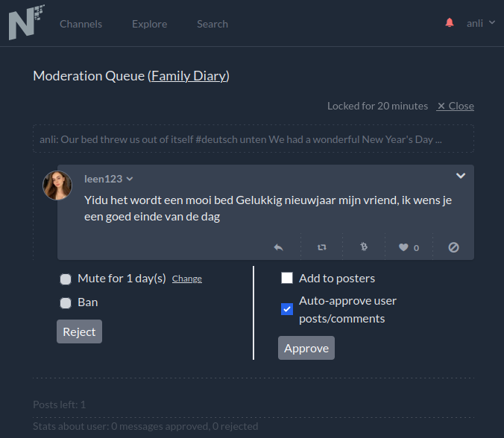Click the block circle-slash icon

(453, 247)
